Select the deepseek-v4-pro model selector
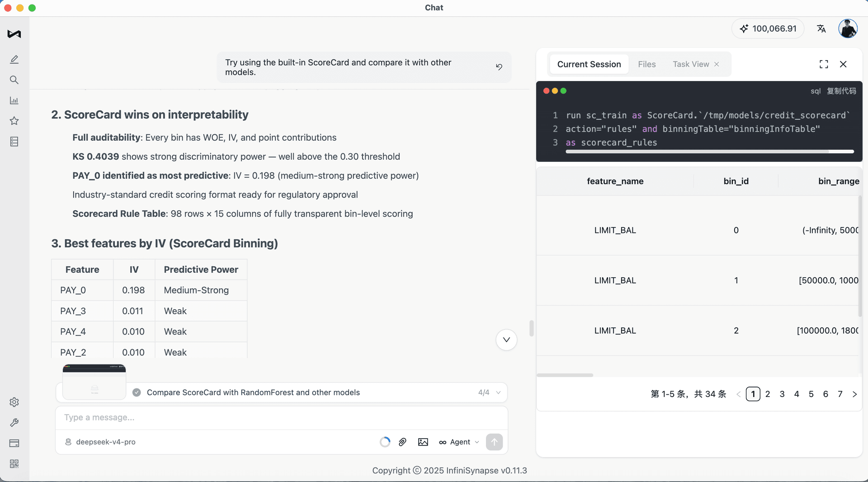868x482 pixels. pyautogui.click(x=100, y=442)
